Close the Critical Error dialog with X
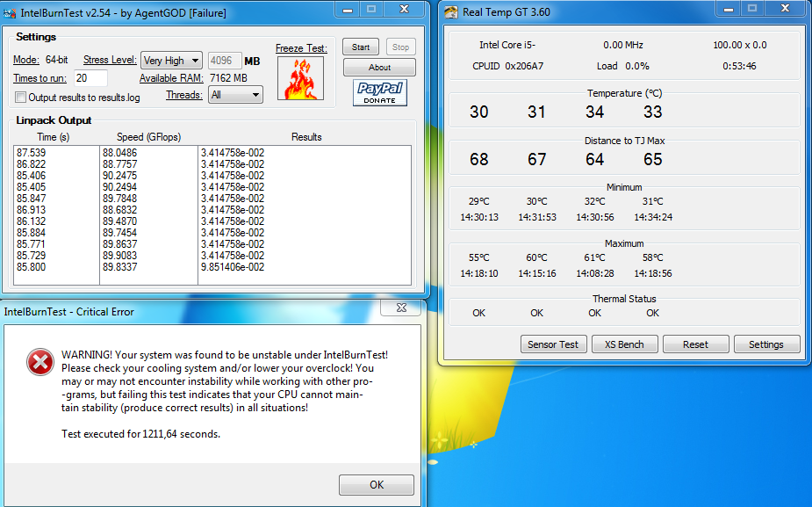This screenshot has height=507, width=812. [401, 308]
